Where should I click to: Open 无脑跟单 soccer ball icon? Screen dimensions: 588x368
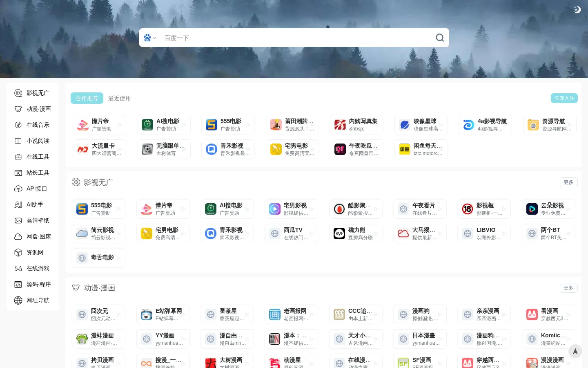coord(147,149)
